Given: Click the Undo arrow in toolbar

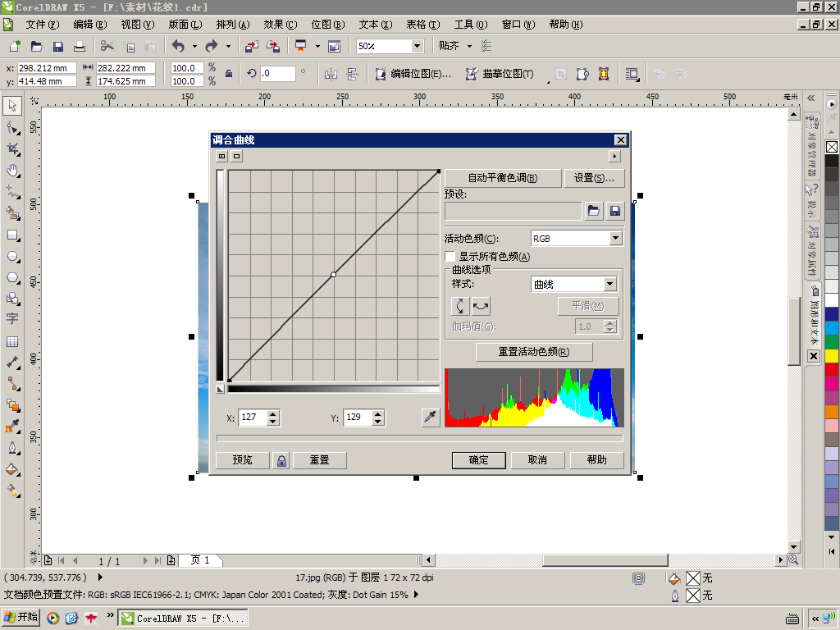Looking at the screenshot, I should 178,46.
